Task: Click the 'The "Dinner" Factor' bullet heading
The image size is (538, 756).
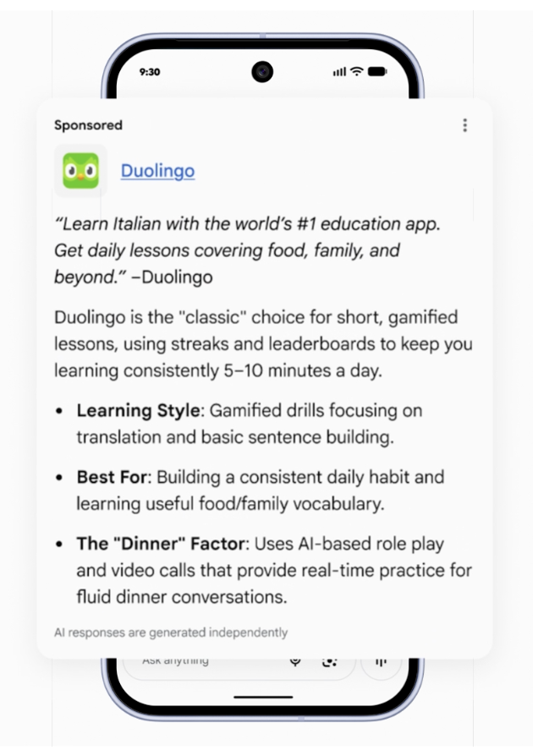Action: click(161, 544)
